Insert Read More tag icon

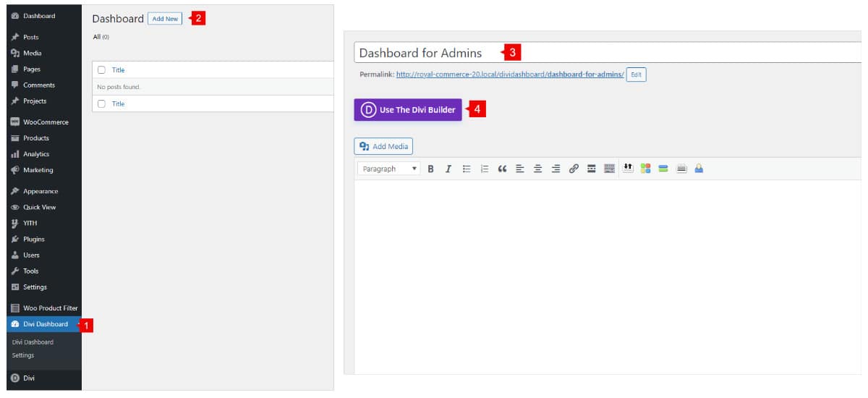pos(591,169)
